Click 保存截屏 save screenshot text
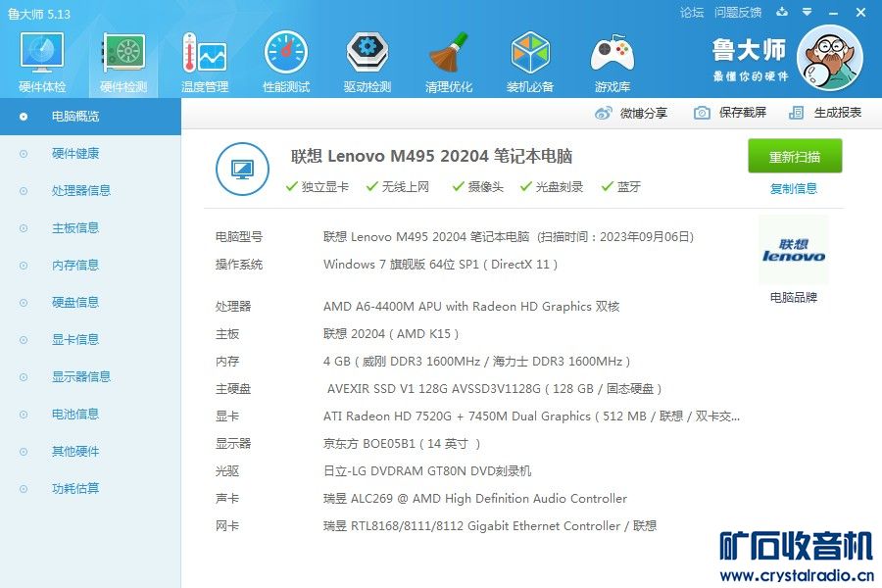The height and width of the screenshot is (588, 882). coord(743,113)
